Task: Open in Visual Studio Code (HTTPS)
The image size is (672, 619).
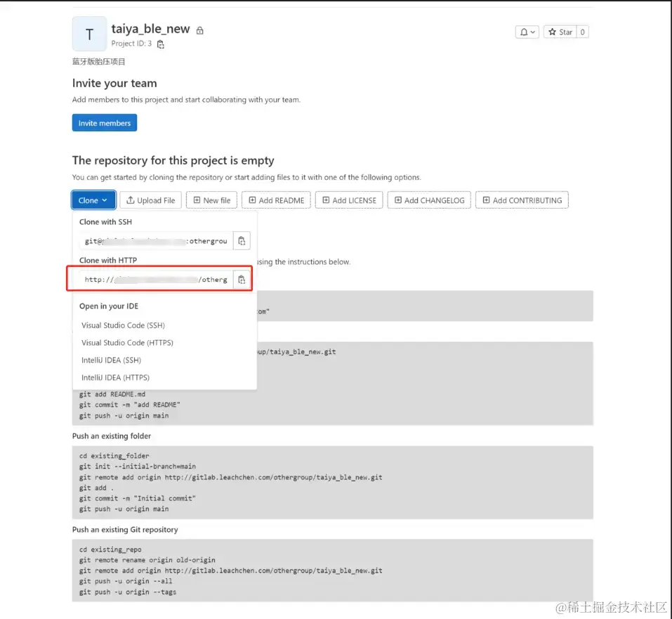Action: pos(128,343)
